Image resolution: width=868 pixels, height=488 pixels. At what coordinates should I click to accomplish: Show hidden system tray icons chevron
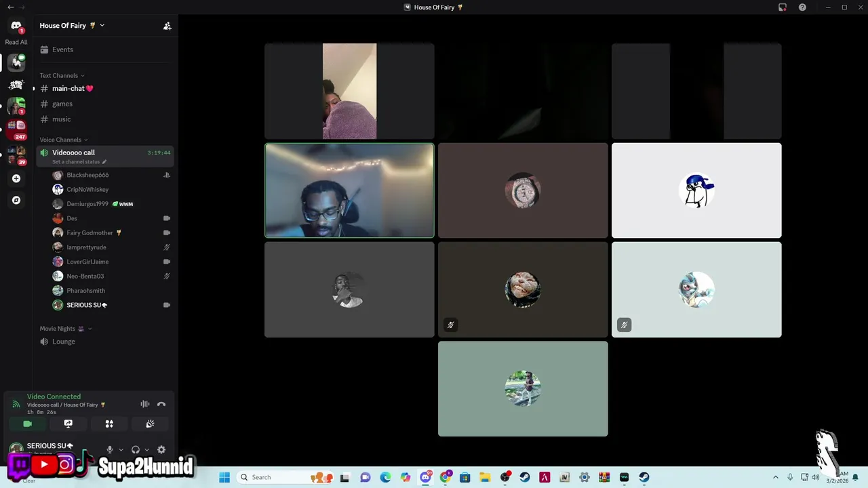pos(776,477)
